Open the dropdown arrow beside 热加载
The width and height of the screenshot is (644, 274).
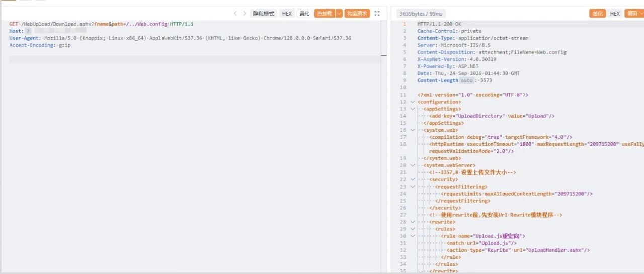[339, 14]
